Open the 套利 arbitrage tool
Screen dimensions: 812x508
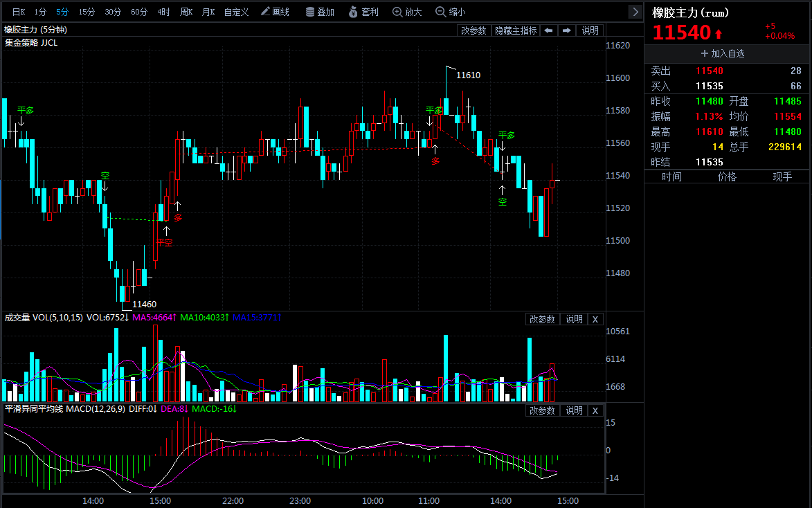364,11
